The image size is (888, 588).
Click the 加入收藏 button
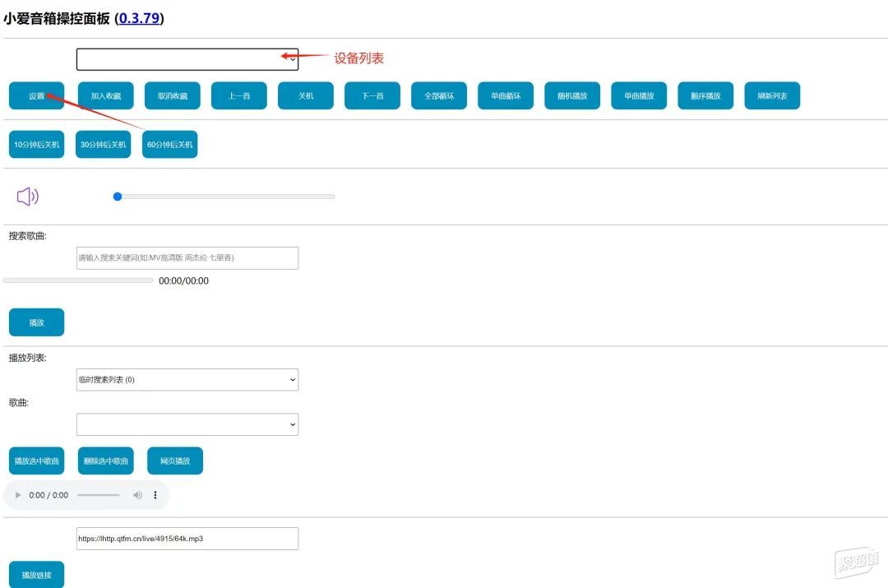[106, 95]
